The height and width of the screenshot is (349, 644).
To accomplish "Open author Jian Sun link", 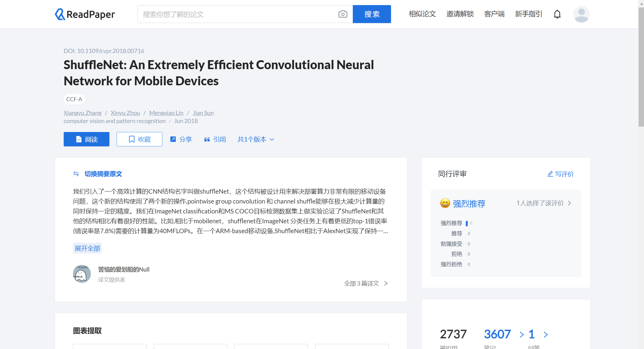I will coord(203,113).
